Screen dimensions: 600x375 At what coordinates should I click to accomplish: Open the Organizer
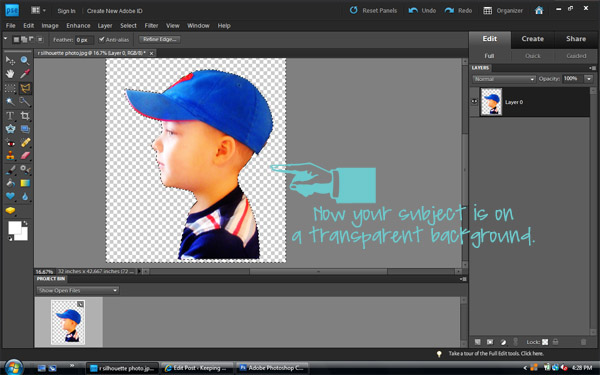(502, 10)
